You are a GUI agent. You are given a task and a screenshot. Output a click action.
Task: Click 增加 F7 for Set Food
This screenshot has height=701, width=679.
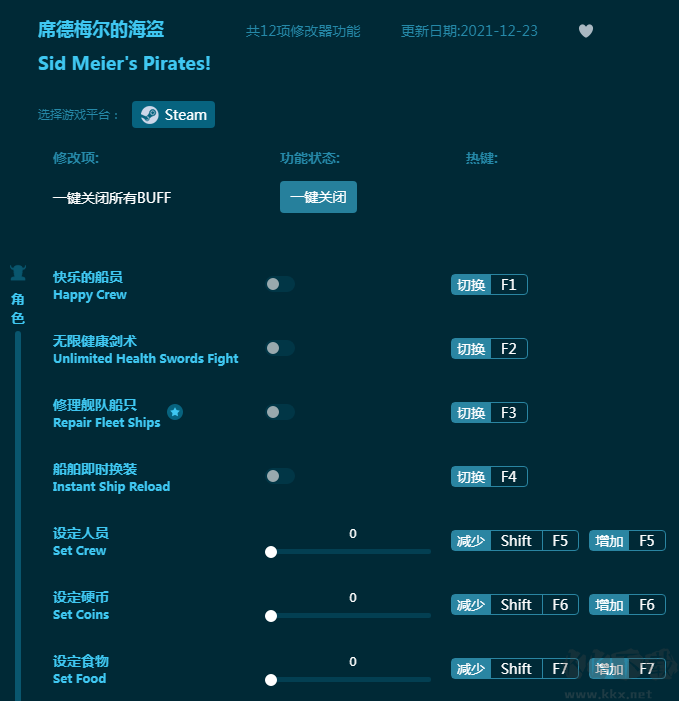627,668
